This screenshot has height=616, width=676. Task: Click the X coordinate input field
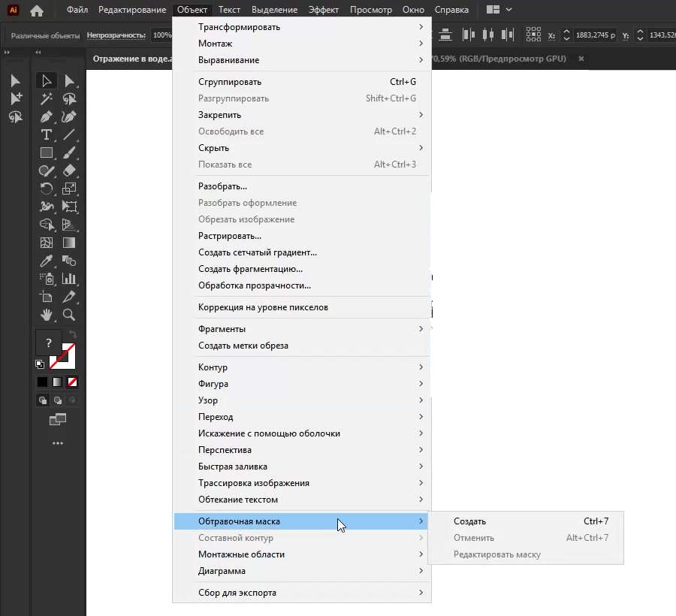pos(596,35)
